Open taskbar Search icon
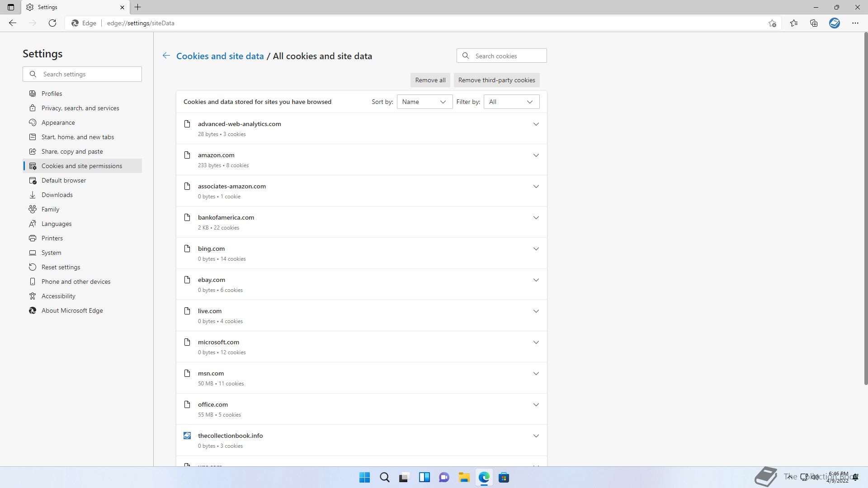 click(385, 478)
